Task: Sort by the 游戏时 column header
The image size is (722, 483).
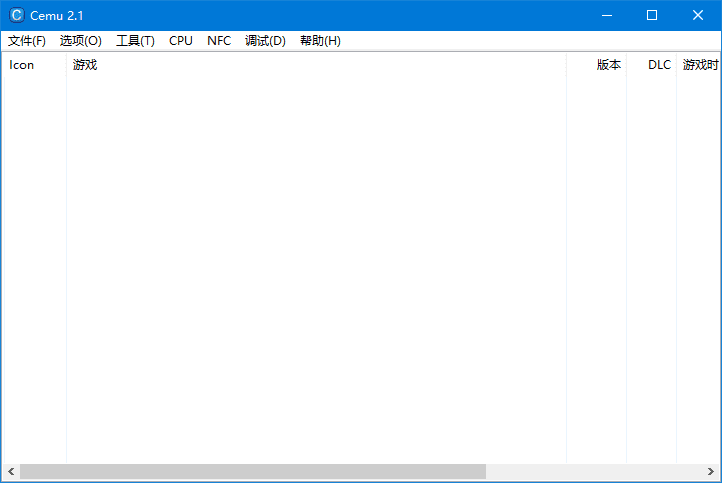Action: [699, 65]
